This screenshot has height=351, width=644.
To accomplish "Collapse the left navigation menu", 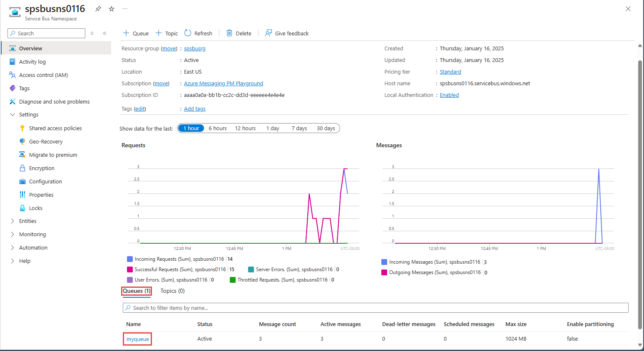I will 104,33.
